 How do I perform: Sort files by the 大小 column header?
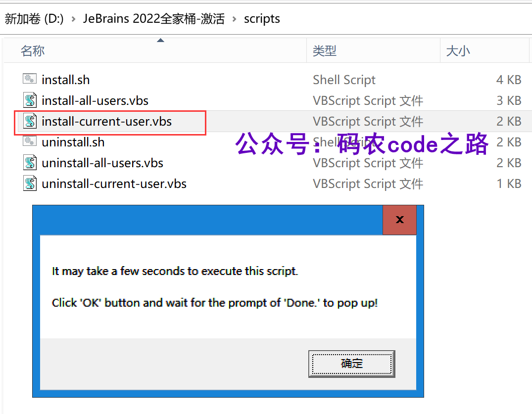[x=458, y=51]
